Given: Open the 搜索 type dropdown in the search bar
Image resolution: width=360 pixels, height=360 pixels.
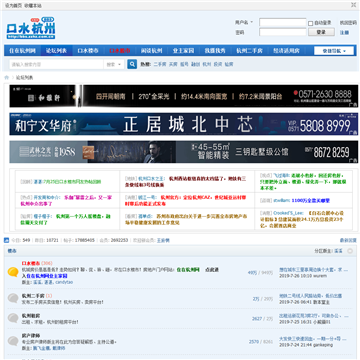Looking at the screenshot, I should 114,64.
